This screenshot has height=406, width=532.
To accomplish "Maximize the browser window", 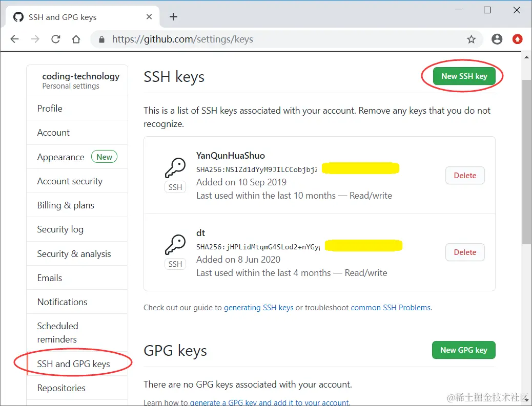I will point(487,10).
